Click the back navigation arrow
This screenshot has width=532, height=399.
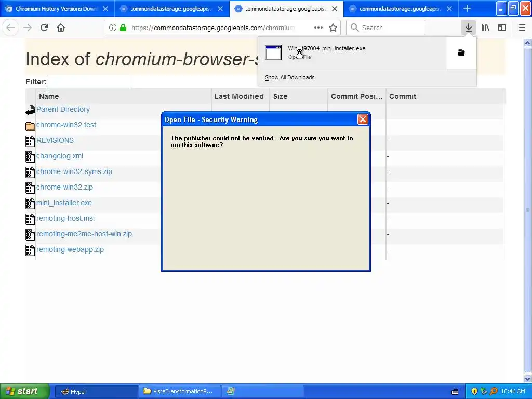pos(10,28)
